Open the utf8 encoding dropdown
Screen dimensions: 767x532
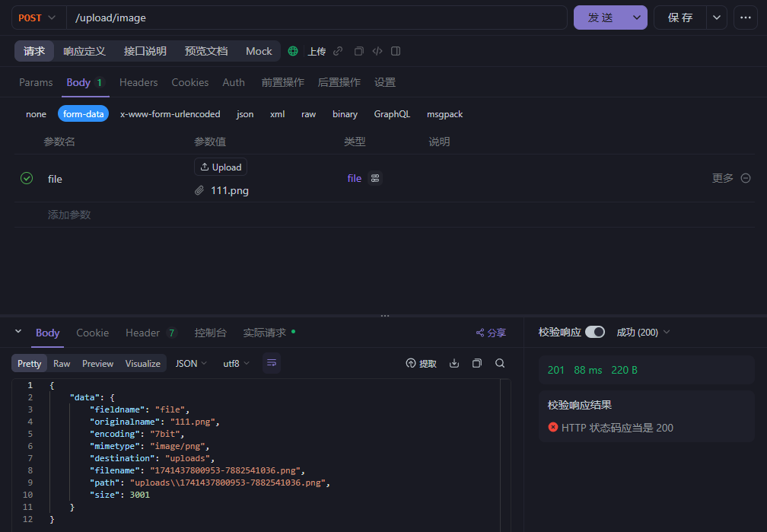(236, 363)
